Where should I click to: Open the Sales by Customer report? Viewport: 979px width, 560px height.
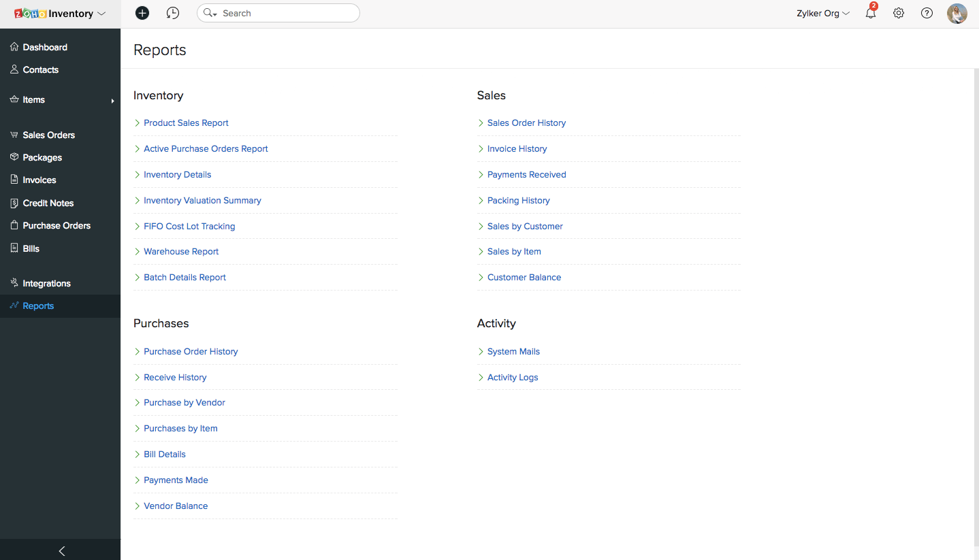click(x=525, y=226)
